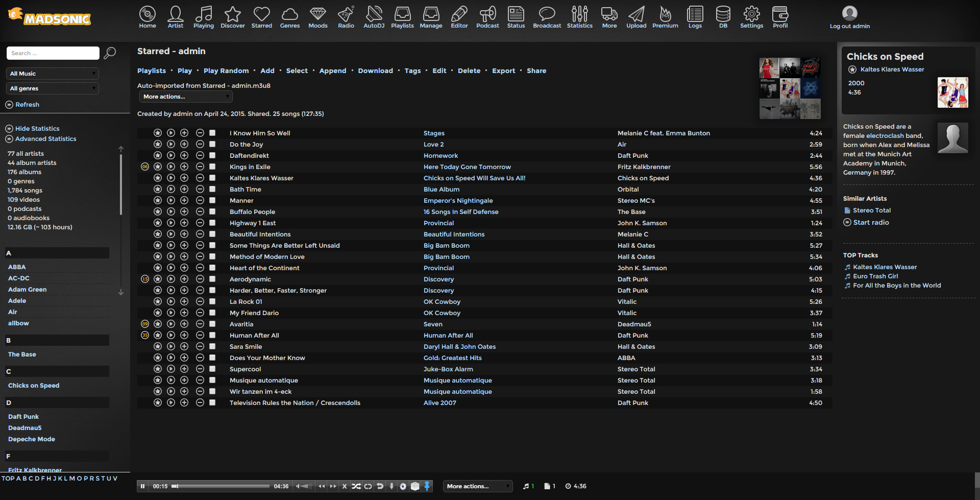Remove Kings in Exile using minus icon
980x500 pixels.
click(x=200, y=167)
